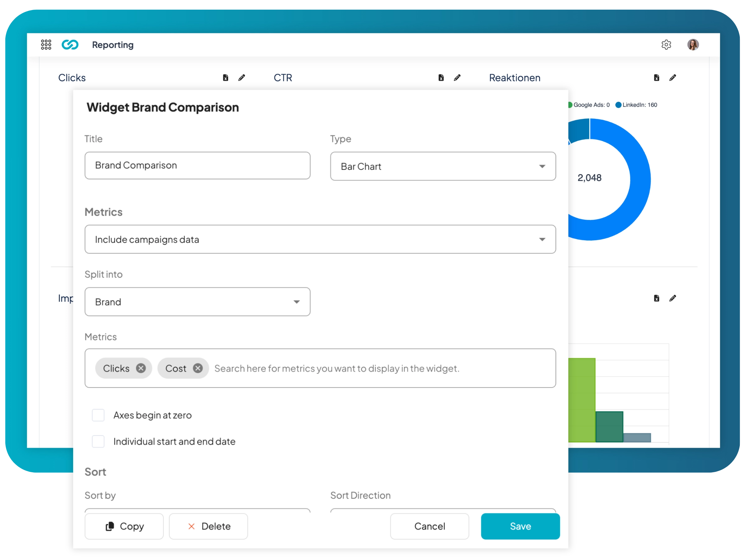Expand Include campaigns data dropdown
The image size is (747, 560).
320,239
